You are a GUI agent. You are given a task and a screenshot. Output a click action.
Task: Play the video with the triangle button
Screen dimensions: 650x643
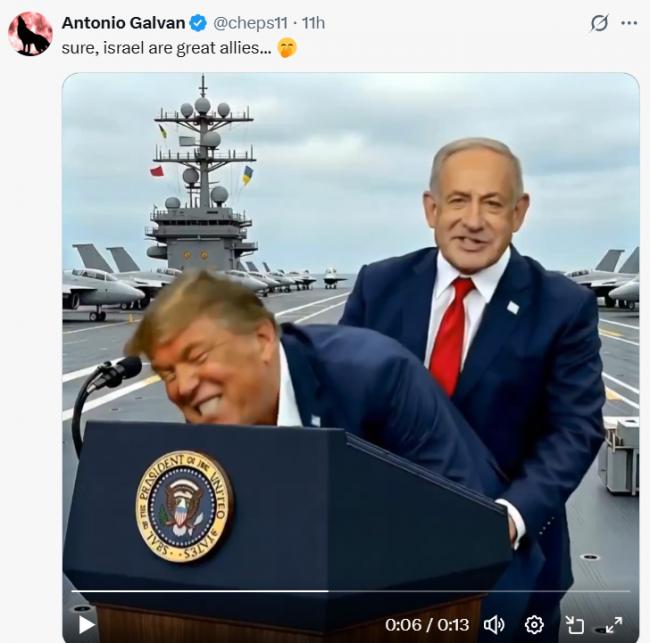coord(86,624)
